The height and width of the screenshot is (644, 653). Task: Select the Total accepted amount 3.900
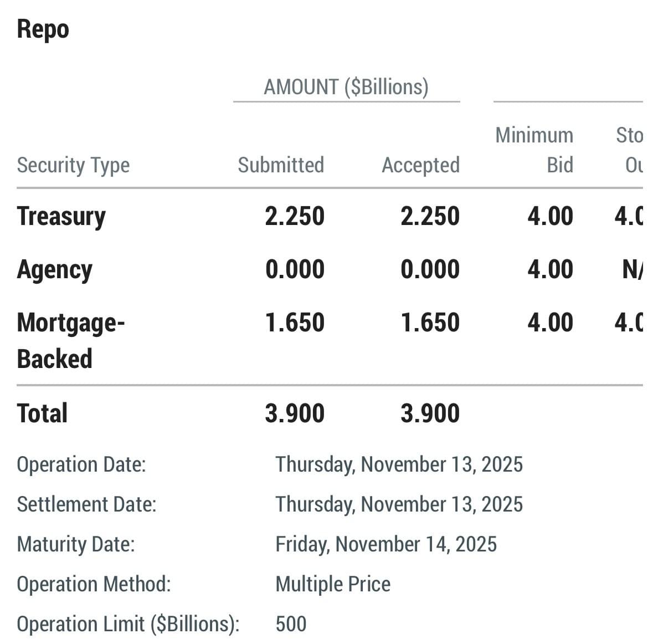point(430,413)
